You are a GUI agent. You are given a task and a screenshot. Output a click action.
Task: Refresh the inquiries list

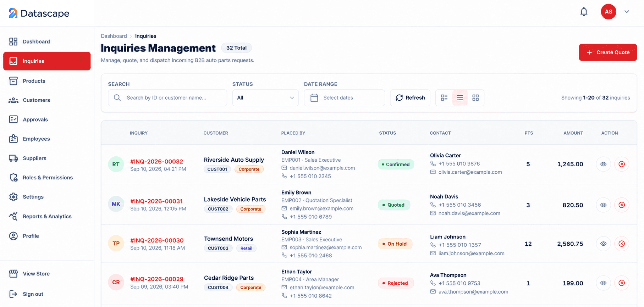pos(410,98)
